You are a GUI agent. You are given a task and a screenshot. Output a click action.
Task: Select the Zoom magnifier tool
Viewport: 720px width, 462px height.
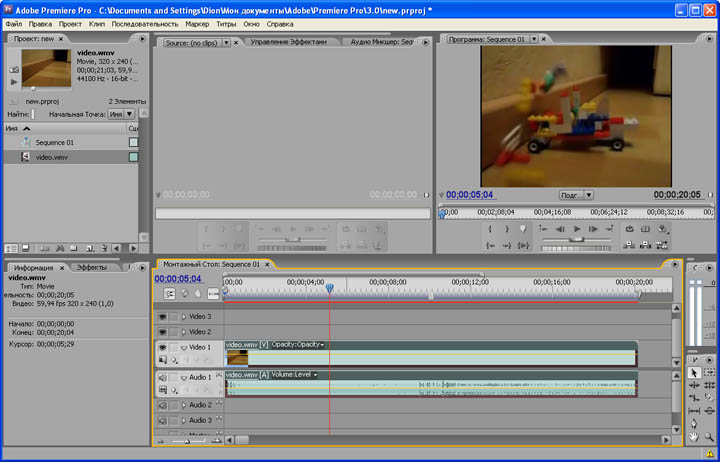tap(709, 437)
